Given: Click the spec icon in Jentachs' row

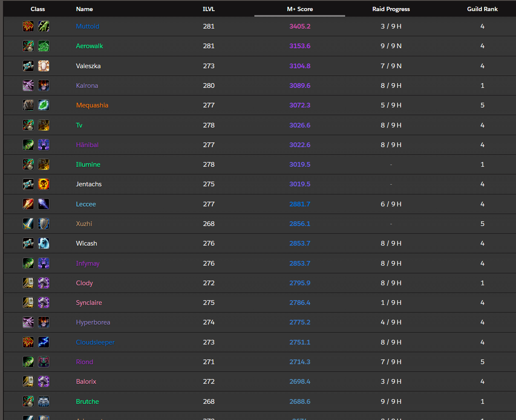Looking at the screenshot, I should click(x=43, y=184).
